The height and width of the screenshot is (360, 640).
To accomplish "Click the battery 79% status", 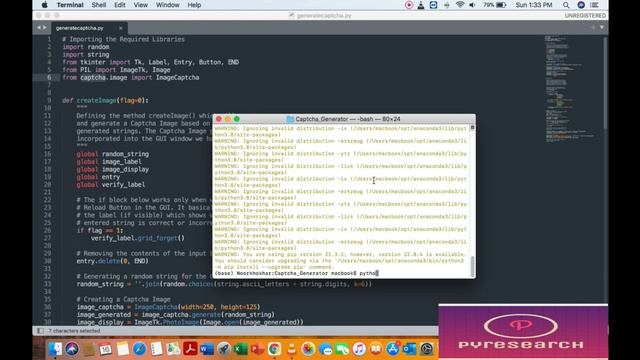I will [495, 5].
